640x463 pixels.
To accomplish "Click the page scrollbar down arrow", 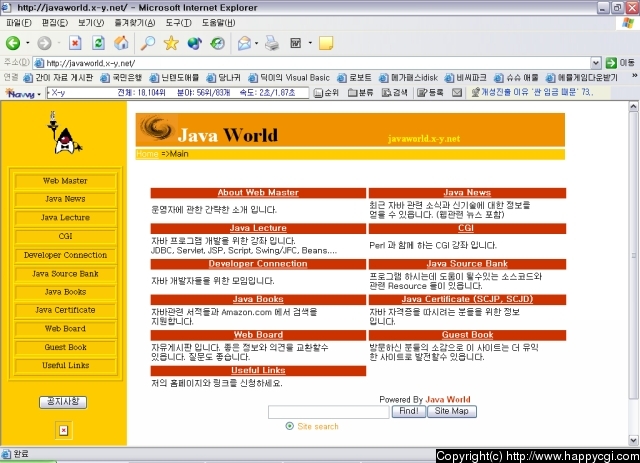I will (633, 441).
